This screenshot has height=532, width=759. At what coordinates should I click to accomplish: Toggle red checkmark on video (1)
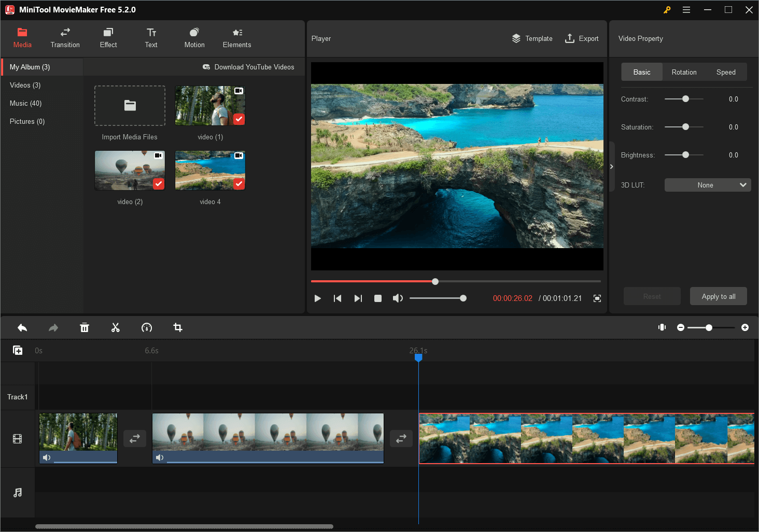(239, 119)
